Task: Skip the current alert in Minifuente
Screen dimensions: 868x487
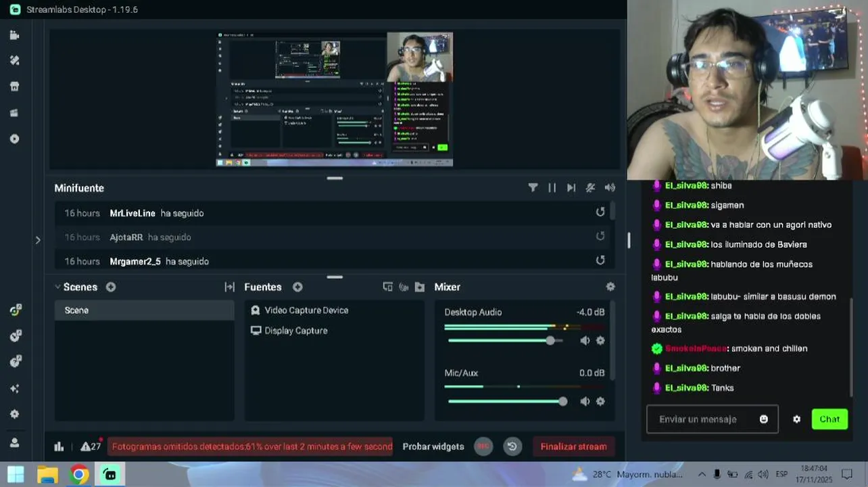Action: tap(571, 188)
